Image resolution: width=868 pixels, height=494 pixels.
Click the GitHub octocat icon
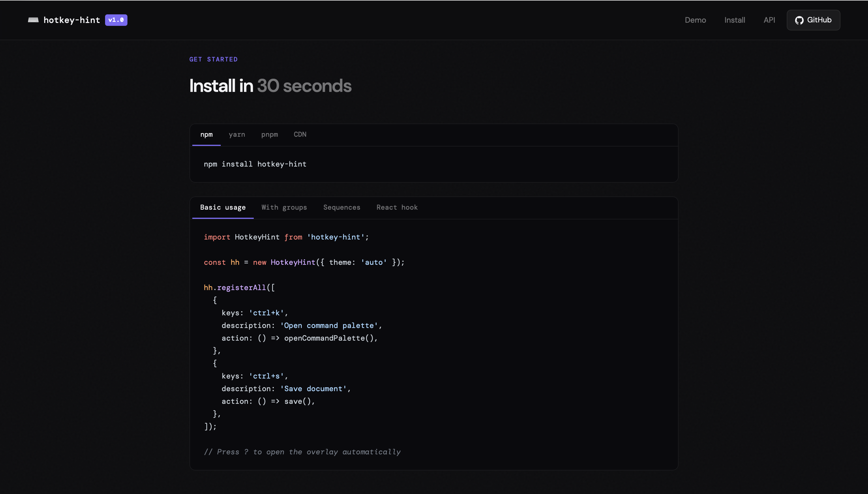tap(799, 20)
